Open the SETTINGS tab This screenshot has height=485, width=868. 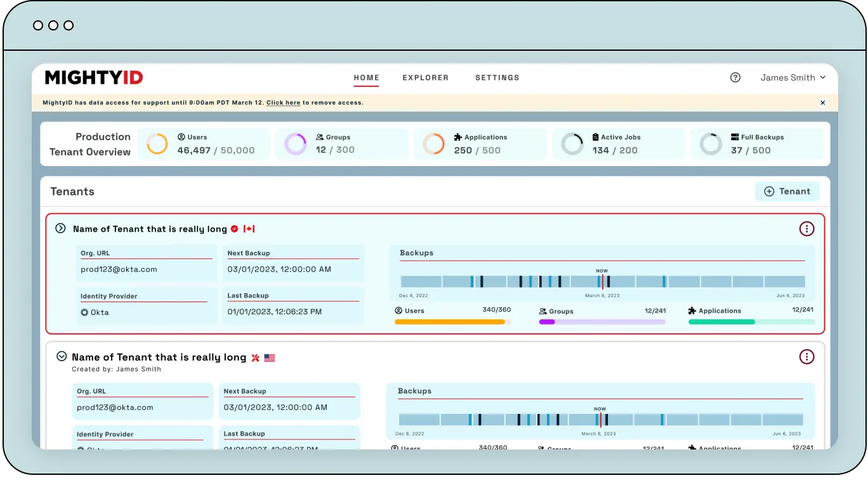pos(497,77)
